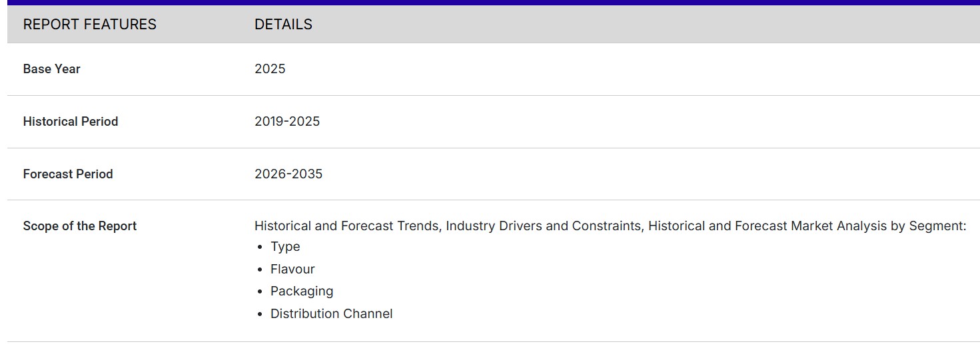Click the DETAILS column header
The width and height of the screenshot is (980, 344).
click(x=283, y=25)
